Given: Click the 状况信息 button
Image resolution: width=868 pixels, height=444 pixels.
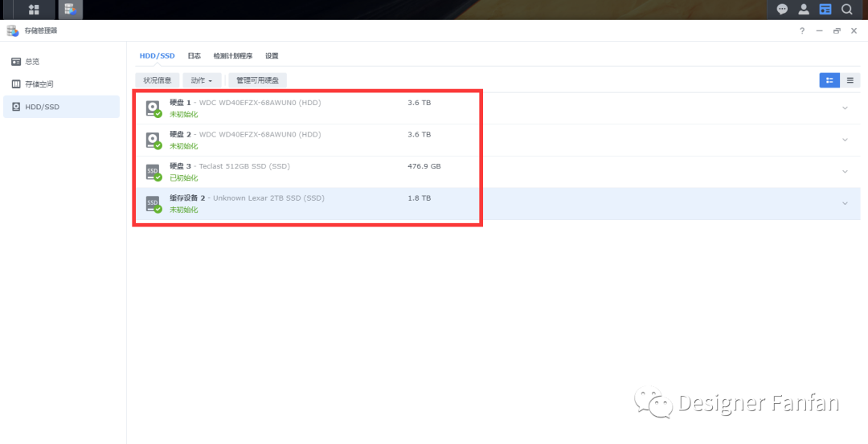Looking at the screenshot, I should (x=158, y=80).
